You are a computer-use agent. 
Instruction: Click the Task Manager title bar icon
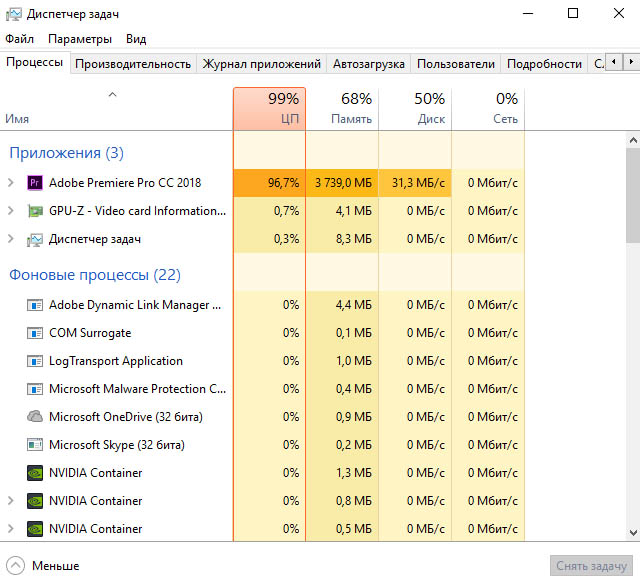13,14
